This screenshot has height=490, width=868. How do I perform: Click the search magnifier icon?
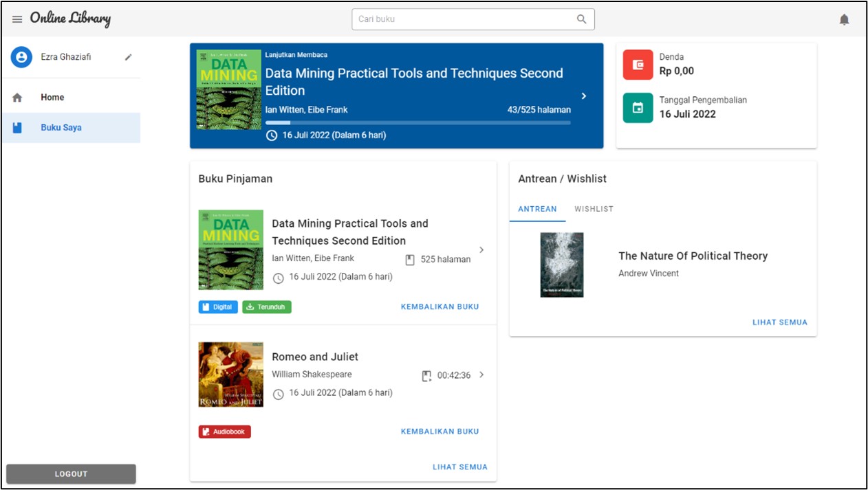pos(581,19)
